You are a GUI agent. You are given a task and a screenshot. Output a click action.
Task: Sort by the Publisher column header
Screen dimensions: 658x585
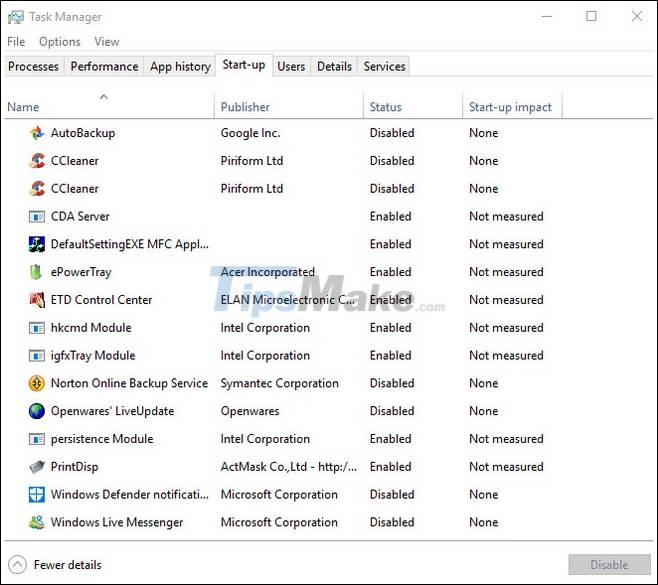(245, 107)
